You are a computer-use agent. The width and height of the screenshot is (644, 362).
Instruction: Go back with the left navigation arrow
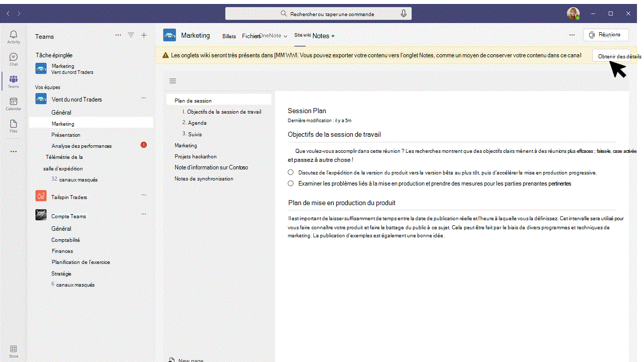(x=8, y=14)
